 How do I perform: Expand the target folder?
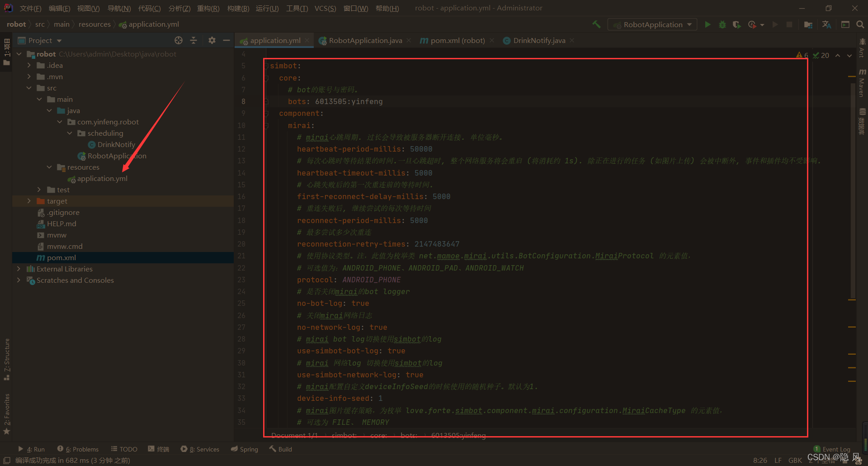point(29,201)
